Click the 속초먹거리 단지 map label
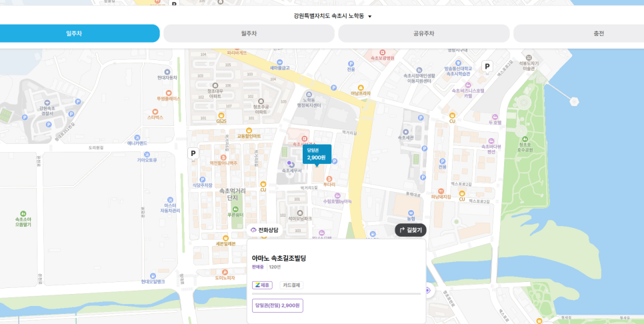This screenshot has height=324, width=644. pyautogui.click(x=233, y=194)
